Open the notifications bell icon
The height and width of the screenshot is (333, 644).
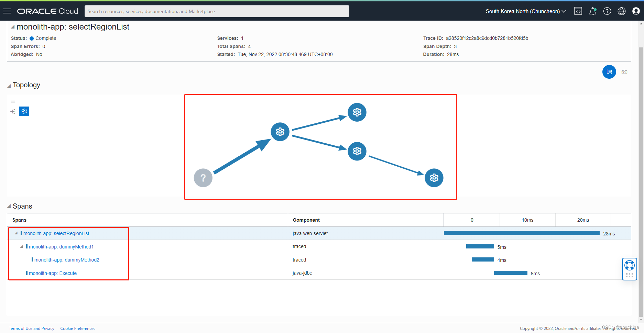[593, 11]
